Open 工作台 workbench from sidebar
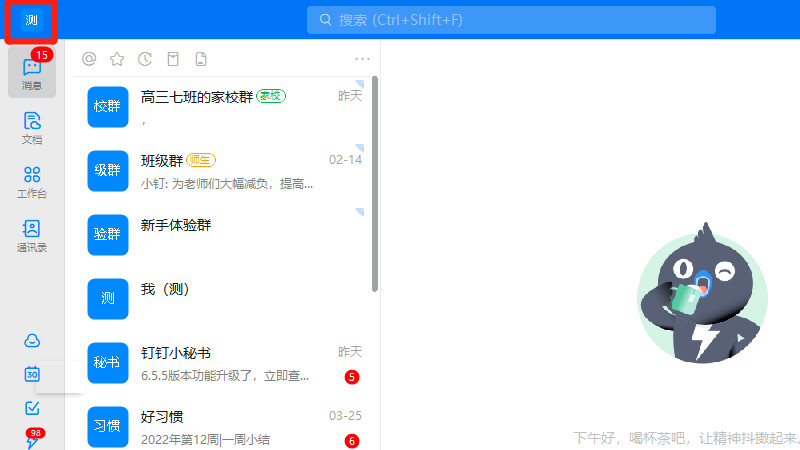Viewport: 800px width, 450px height. (x=32, y=181)
